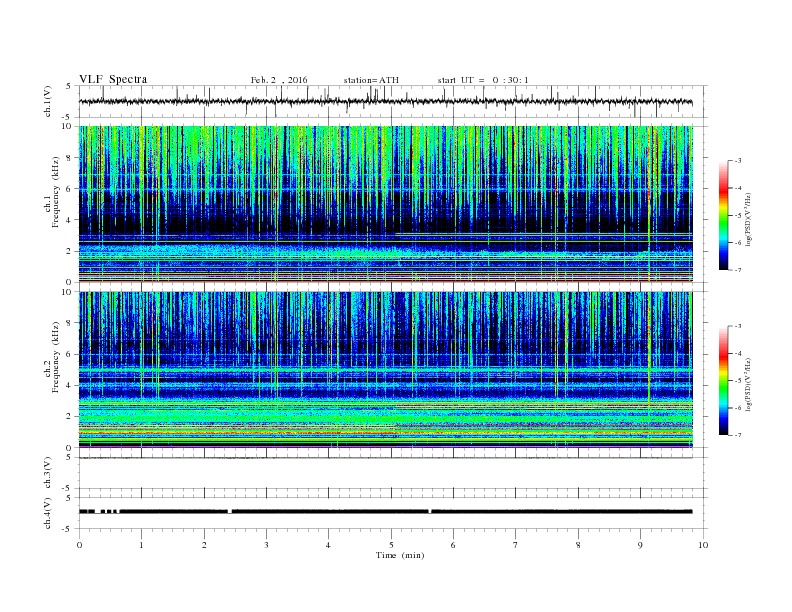
Task: Click the ch.1 colorbar "log(PSD)(V²/Hz)" label
Action: pyautogui.click(x=748, y=219)
